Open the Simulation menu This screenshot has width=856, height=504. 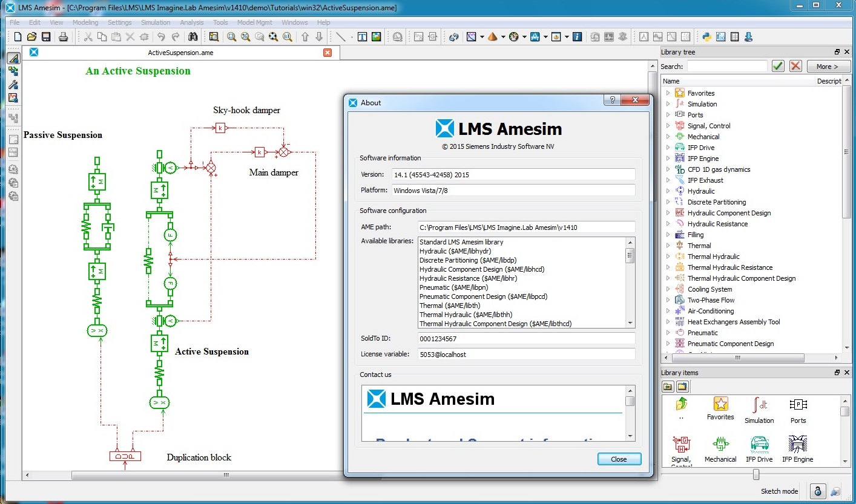coord(156,22)
